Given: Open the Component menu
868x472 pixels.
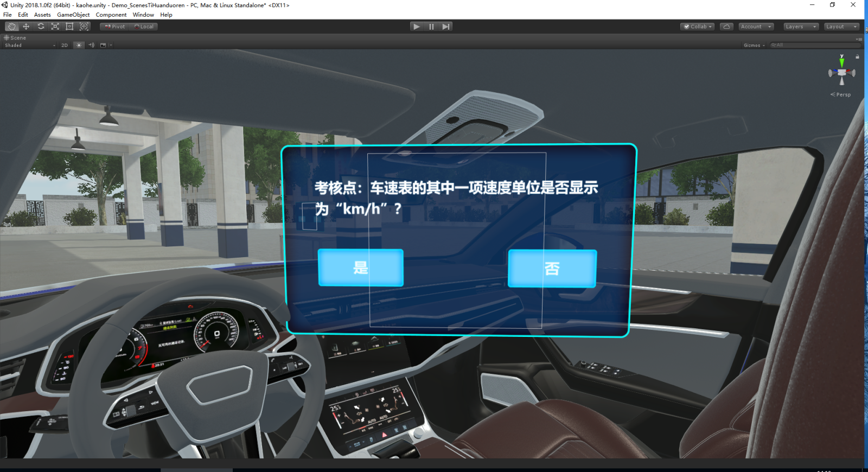Looking at the screenshot, I should 111,15.
